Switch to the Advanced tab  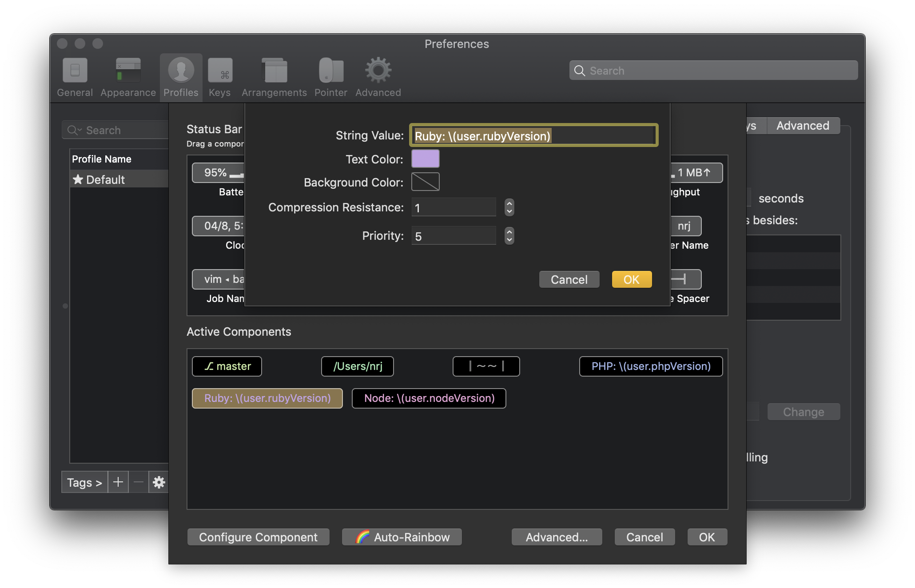click(803, 126)
